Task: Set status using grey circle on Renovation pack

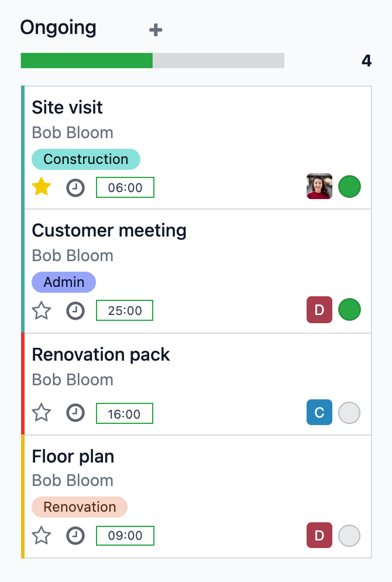Action: [x=349, y=412]
